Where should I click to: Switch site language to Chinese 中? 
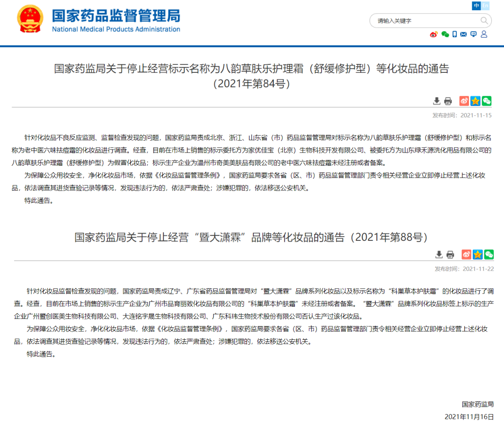pyautogui.click(x=476, y=5)
